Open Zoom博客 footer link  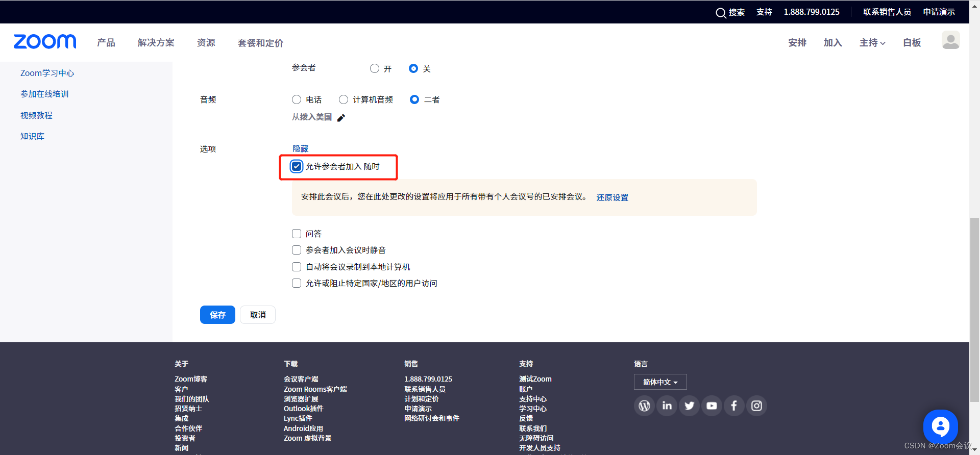point(191,379)
